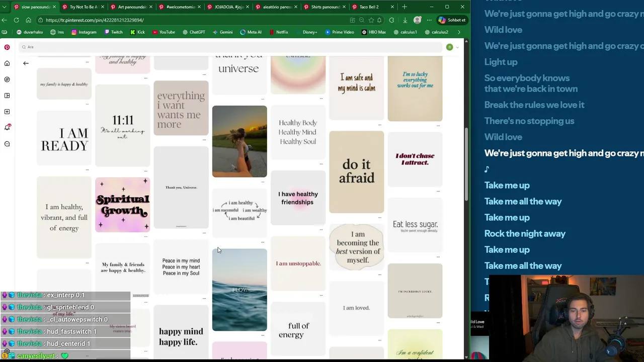The width and height of the screenshot is (644, 362).
Task: Reload the page
Action: 16,20
